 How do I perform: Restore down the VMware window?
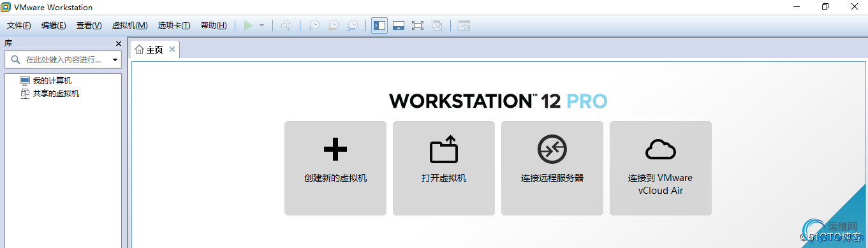[x=825, y=7]
